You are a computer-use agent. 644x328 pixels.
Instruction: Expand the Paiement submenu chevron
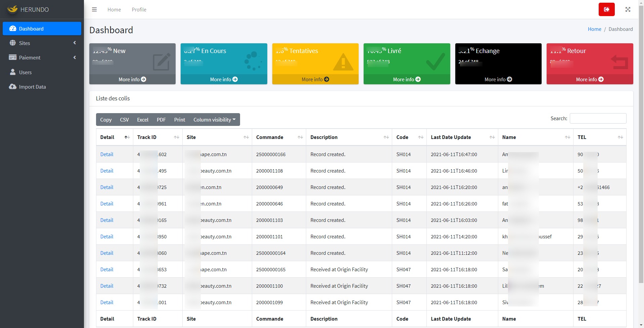75,57
